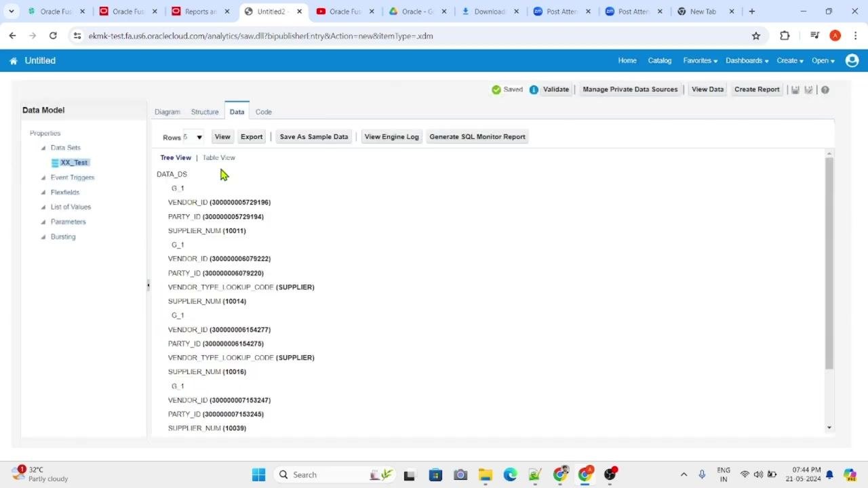Click the XX_Test data set icon
868x488 pixels.
click(x=55, y=163)
